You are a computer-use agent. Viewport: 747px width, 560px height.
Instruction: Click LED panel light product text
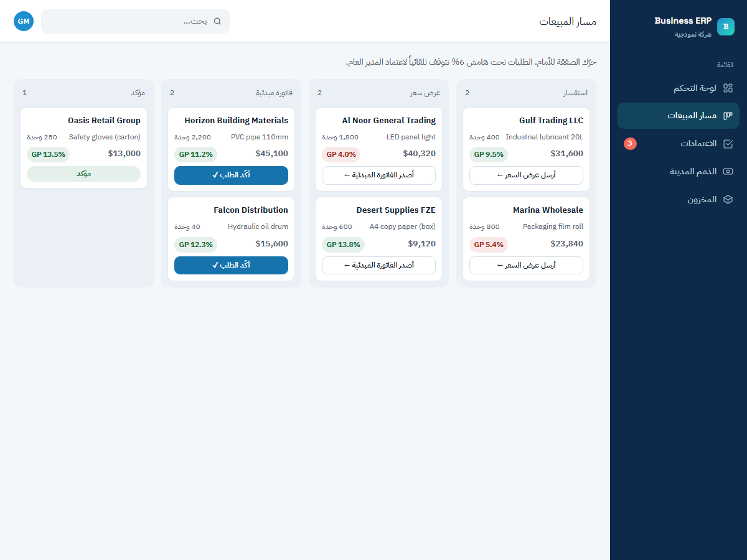click(411, 137)
